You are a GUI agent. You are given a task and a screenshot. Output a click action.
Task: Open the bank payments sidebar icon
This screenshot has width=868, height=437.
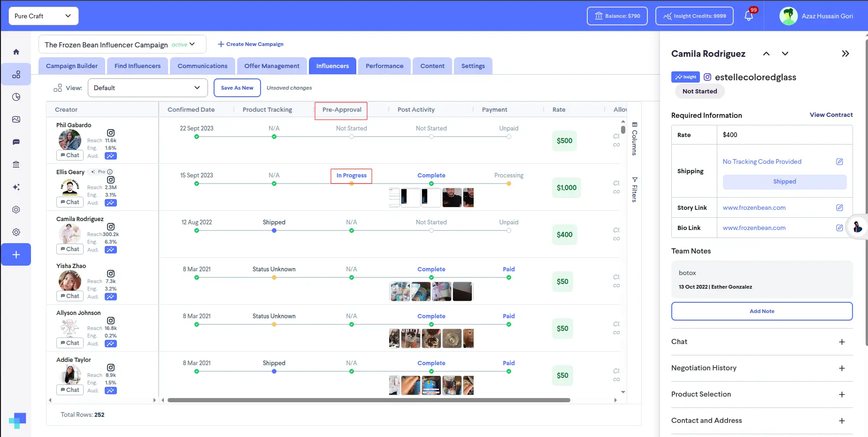pyautogui.click(x=16, y=164)
